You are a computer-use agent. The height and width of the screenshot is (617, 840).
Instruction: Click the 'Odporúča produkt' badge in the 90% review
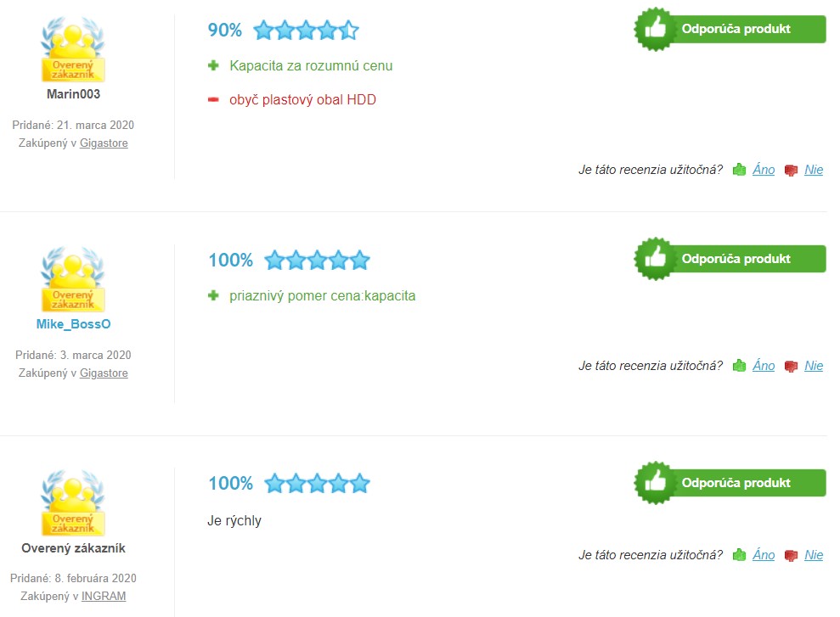730,29
